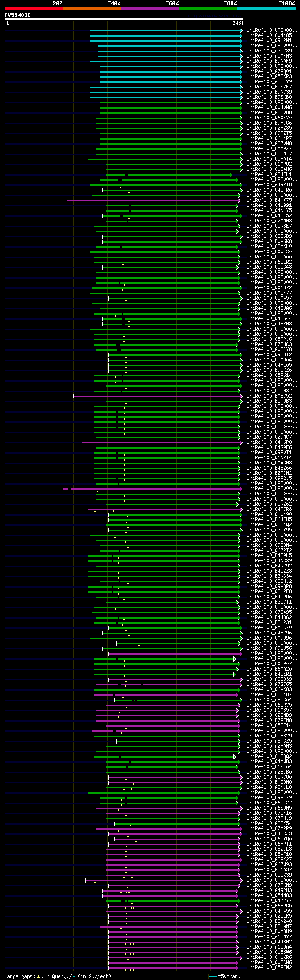Open hit UniRef100_Q04485
This screenshot has width=300, height=980.
269,36
